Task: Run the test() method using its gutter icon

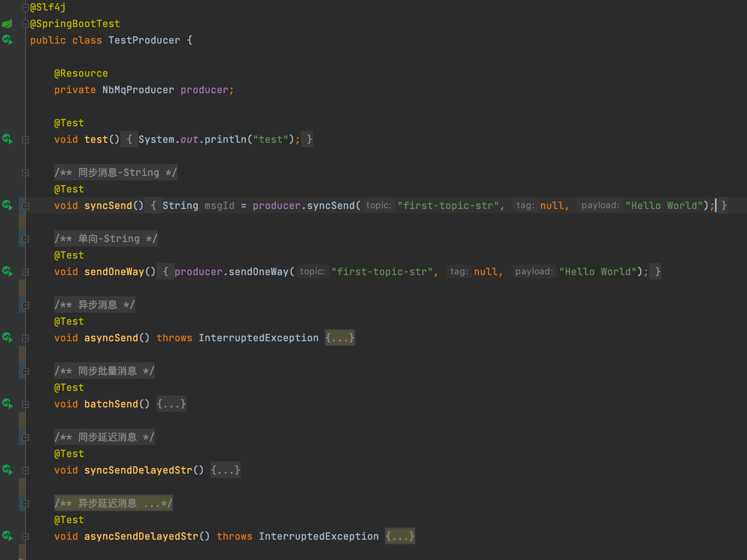Action: [8, 139]
